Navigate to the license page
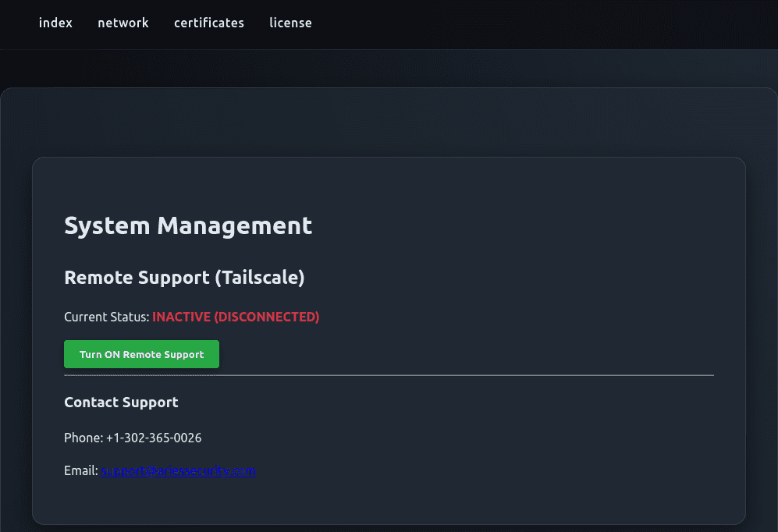The height and width of the screenshot is (532, 778). 290,23
